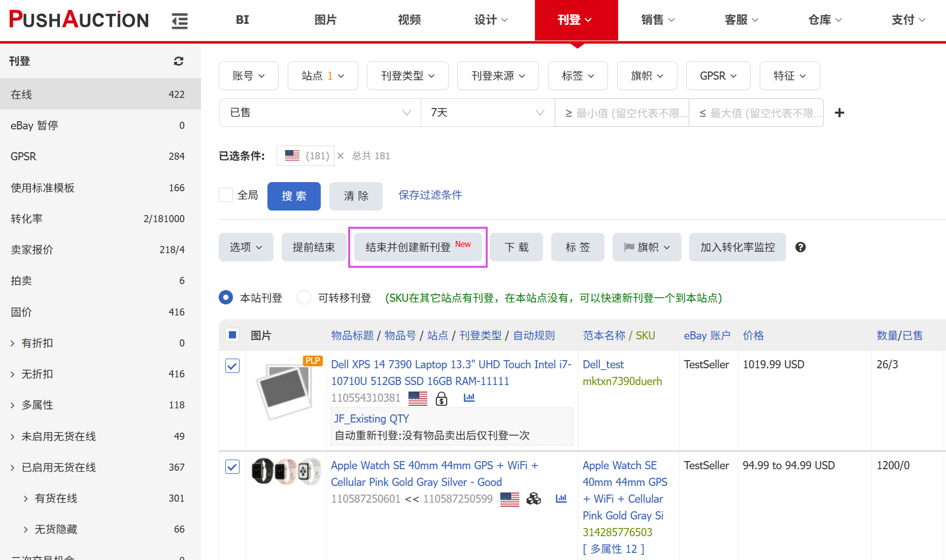Click the 保存过滤条件 link

[430, 195]
